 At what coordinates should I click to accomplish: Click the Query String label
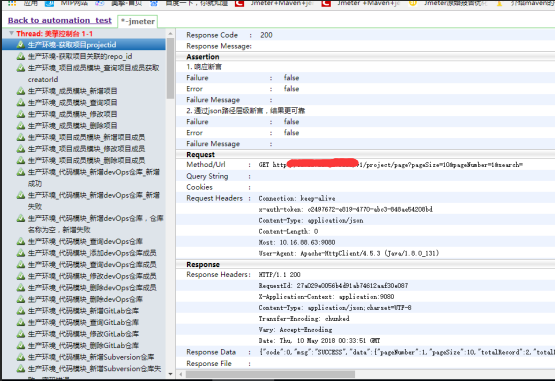pos(207,176)
